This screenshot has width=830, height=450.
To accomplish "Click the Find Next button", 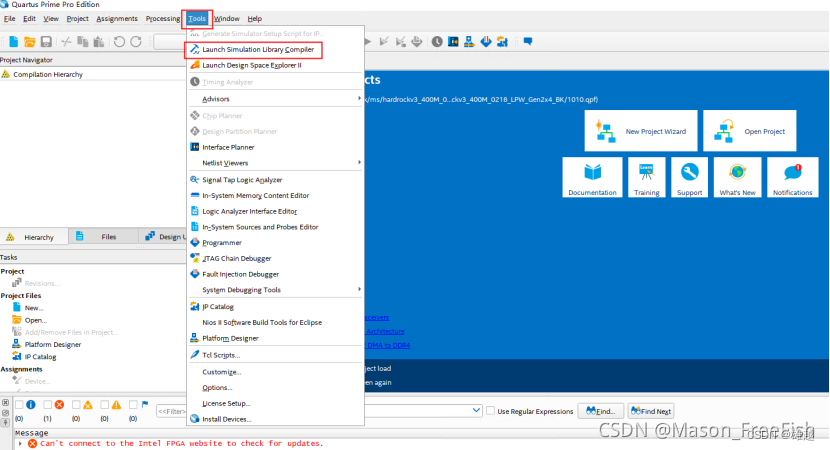I will pyautogui.click(x=651, y=411).
